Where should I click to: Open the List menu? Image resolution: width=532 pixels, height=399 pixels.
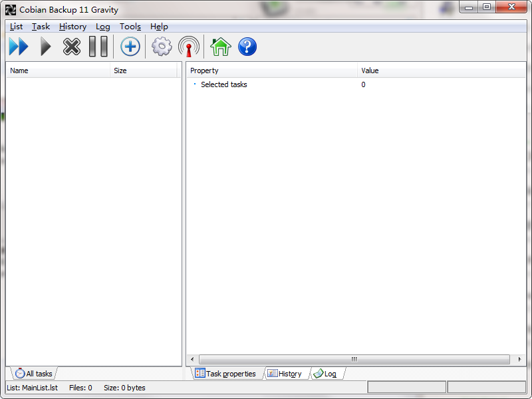(16, 27)
